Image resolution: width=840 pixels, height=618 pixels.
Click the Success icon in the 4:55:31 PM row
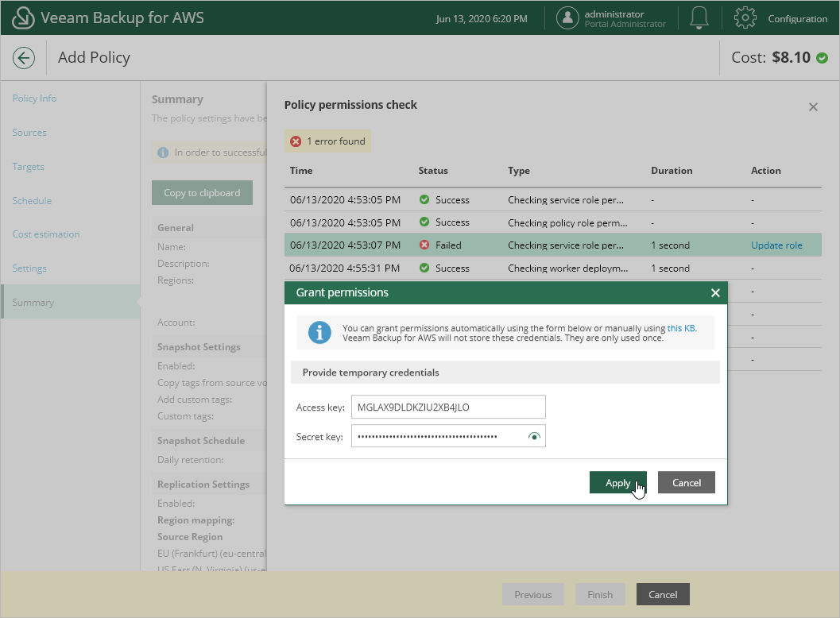(x=424, y=268)
